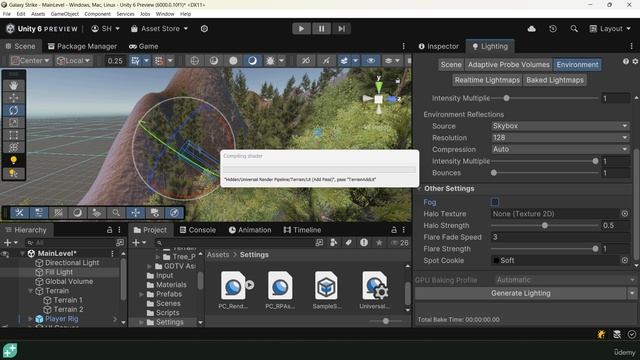Select the Rect tool
Image resolution: width=640 pixels, height=360 pixels.
[x=13, y=135]
